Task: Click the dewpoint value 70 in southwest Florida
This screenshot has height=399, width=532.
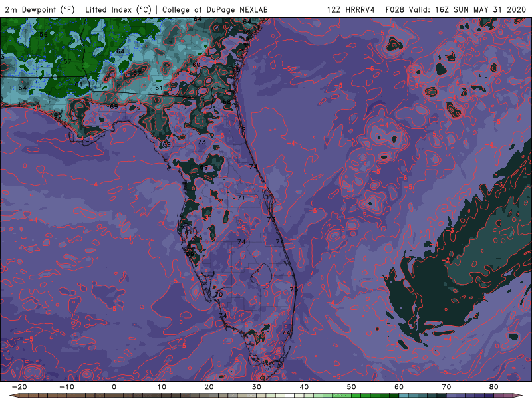Action: 219,294
